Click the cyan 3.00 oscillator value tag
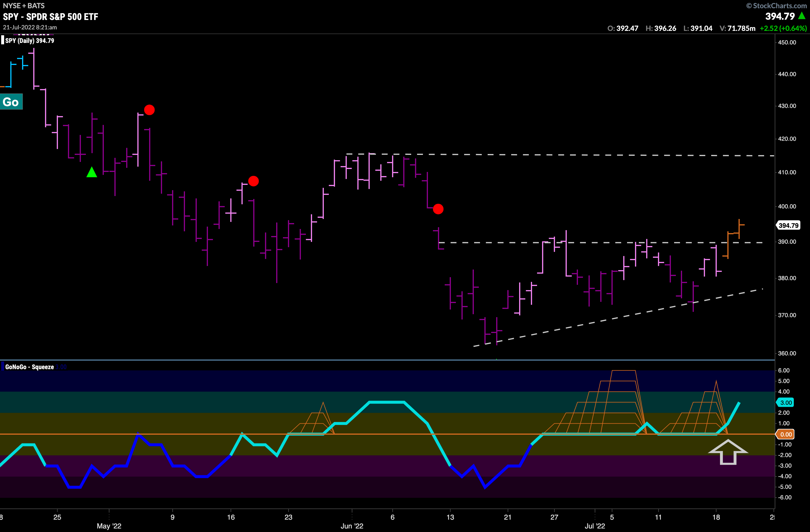This screenshot has width=810, height=532. [x=785, y=402]
